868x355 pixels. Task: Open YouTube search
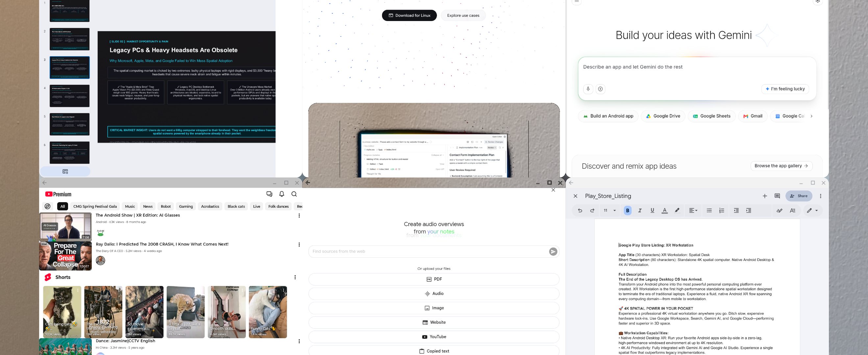point(294,194)
